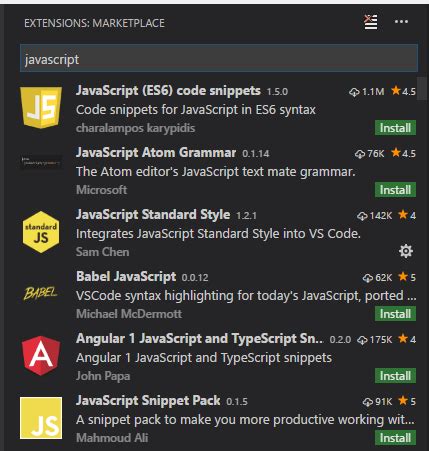Click the 'EXTENSIONS: MARKETPLACE' panel header
Screen dimensions: 429x451
94,23
